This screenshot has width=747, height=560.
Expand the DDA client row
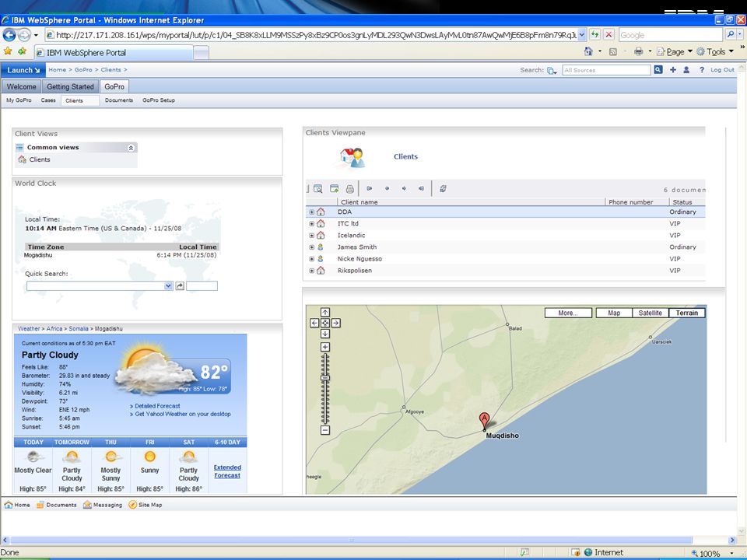click(311, 212)
